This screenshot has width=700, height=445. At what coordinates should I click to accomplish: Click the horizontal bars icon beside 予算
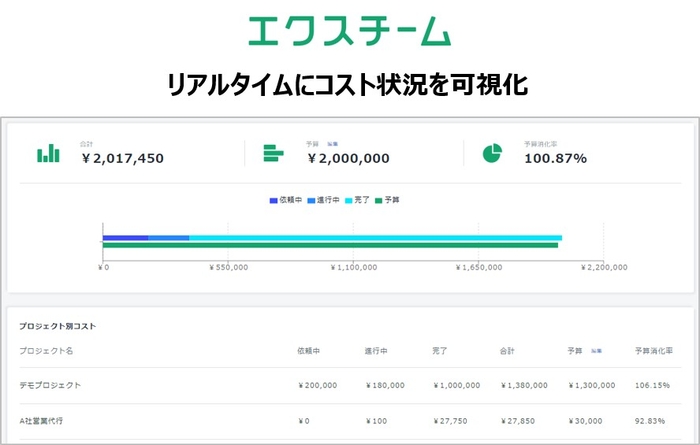[273, 153]
